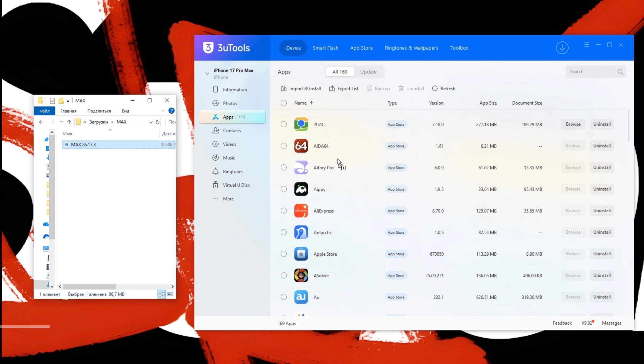Uninstall the Aippy app

(x=602, y=189)
